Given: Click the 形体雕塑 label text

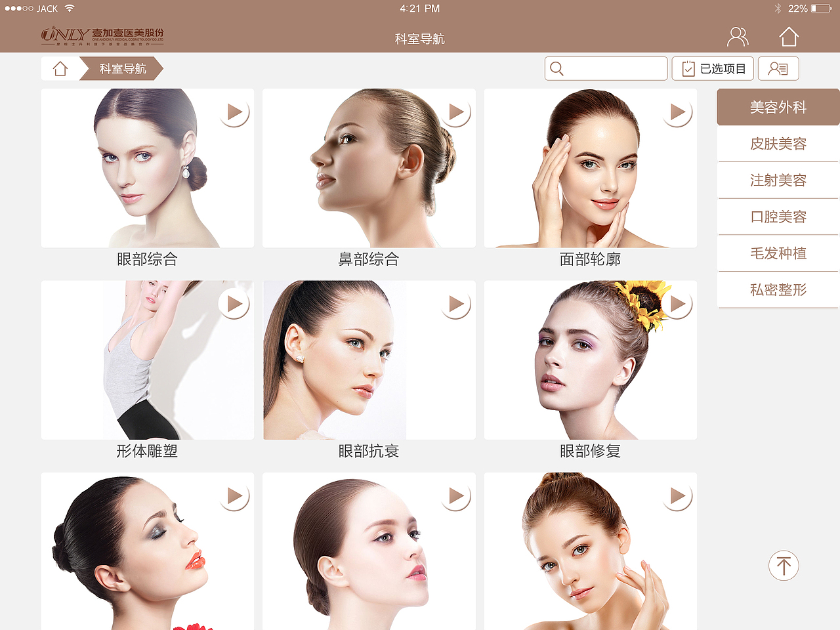Looking at the screenshot, I should [x=147, y=451].
